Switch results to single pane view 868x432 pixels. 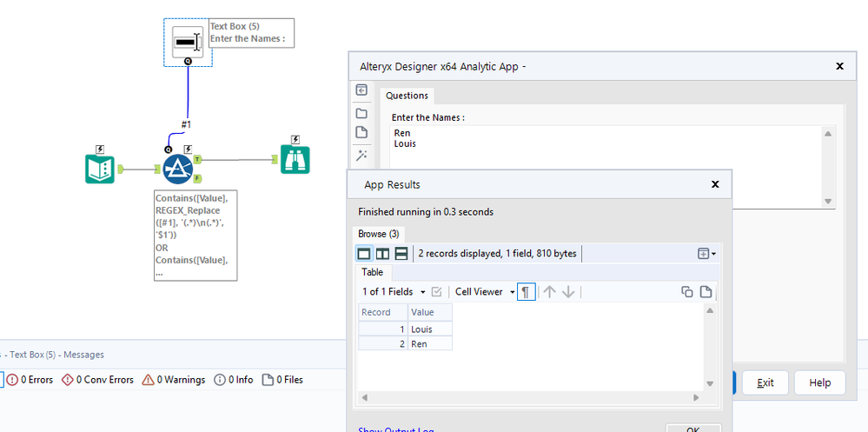[x=364, y=254]
